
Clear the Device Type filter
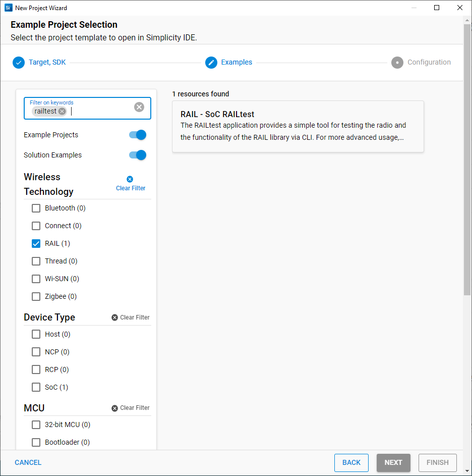131,318
